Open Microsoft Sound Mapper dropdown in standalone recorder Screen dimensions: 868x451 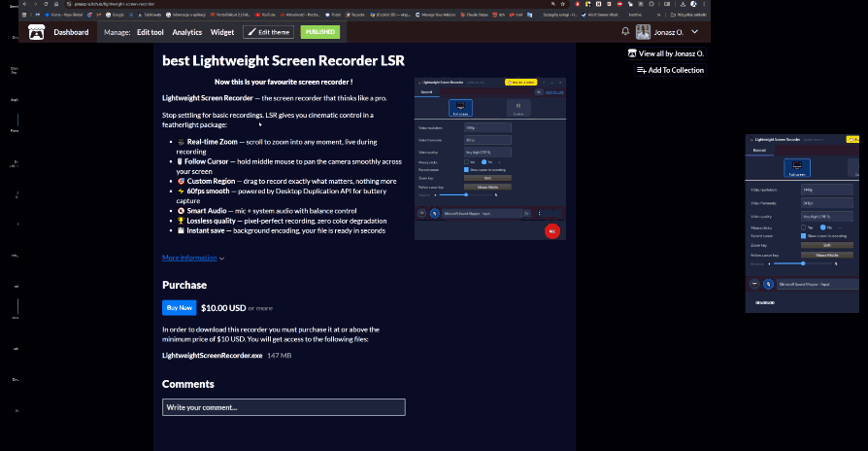pyautogui.click(x=818, y=284)
